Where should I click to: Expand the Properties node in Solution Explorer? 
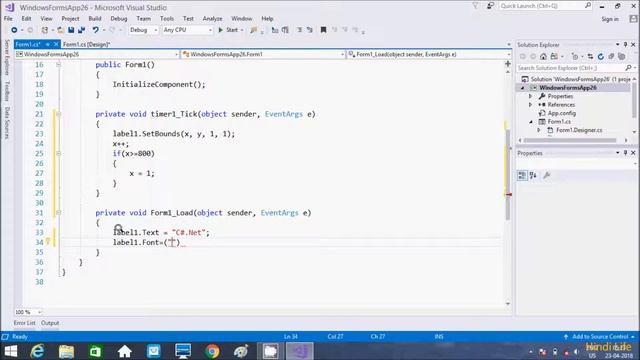coord(531,96)
